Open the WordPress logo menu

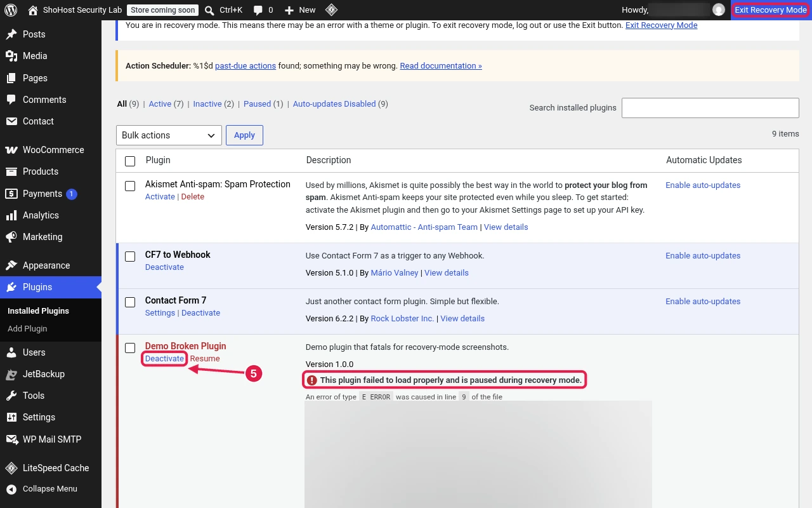point(11,10)
